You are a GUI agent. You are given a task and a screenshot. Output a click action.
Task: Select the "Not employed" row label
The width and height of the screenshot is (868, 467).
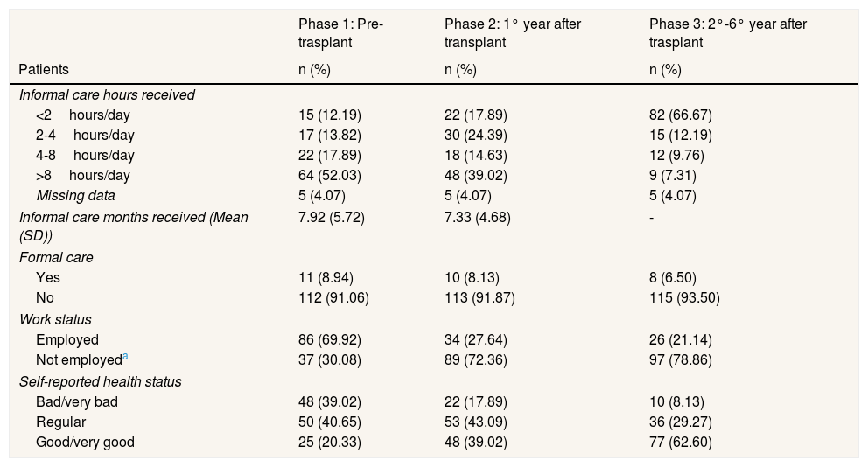click(76, 360)
